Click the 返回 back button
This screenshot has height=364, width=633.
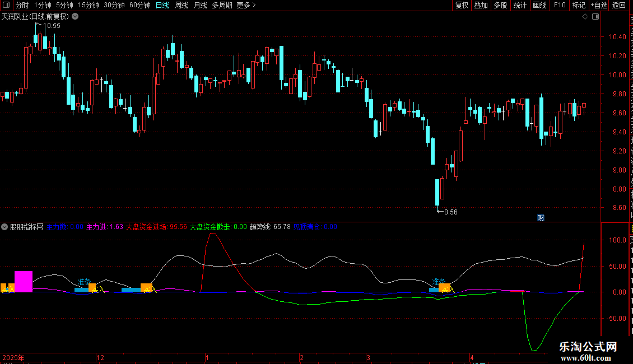619,5
